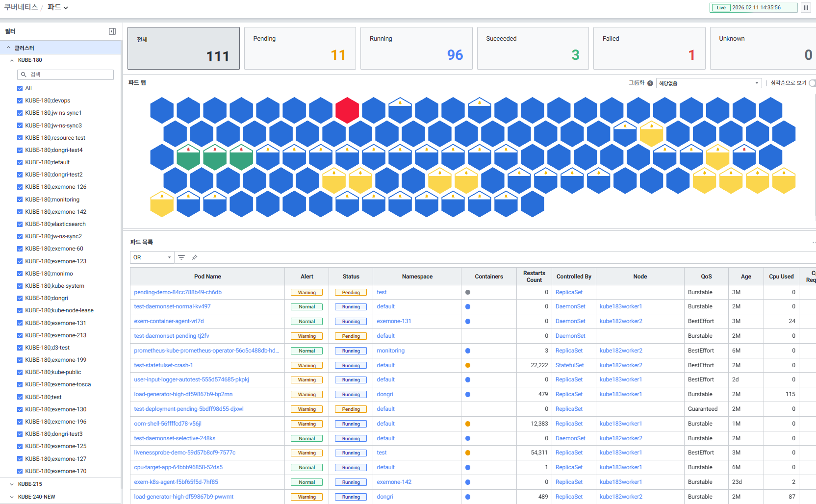Uncheck the All namespaces checkbox
The height and width of the screenshot is (504, 816).
point(20,88)
